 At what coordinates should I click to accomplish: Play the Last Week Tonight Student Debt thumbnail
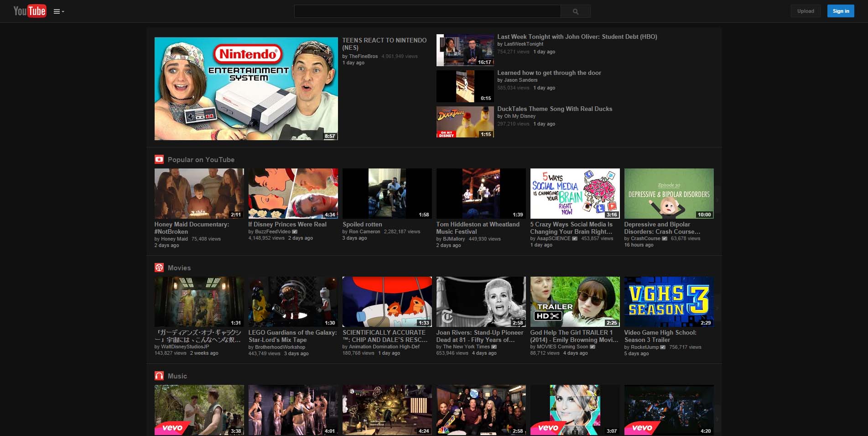465,50
